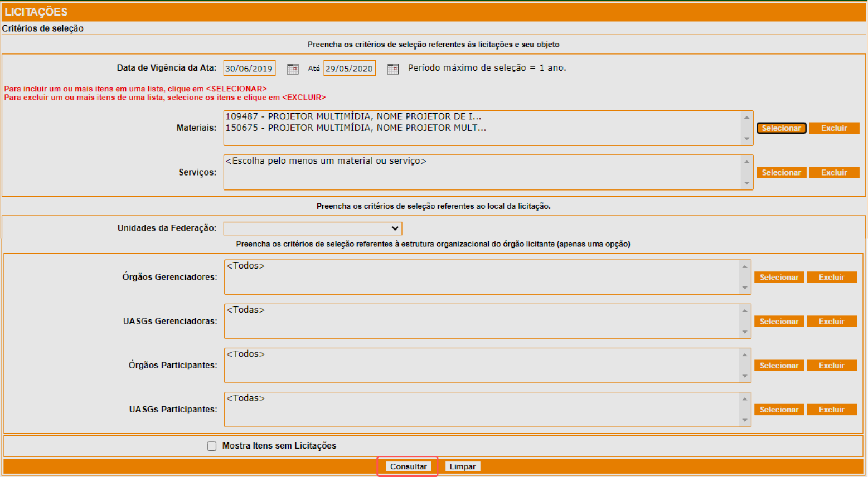Open the Unidades da Federação dropdown
This screenshot has width=868, height=477.
click(313, 228)
